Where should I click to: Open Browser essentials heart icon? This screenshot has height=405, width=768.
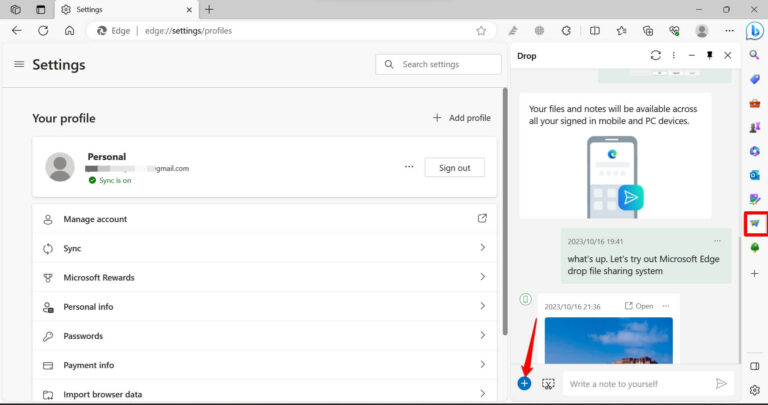point(674,31)
